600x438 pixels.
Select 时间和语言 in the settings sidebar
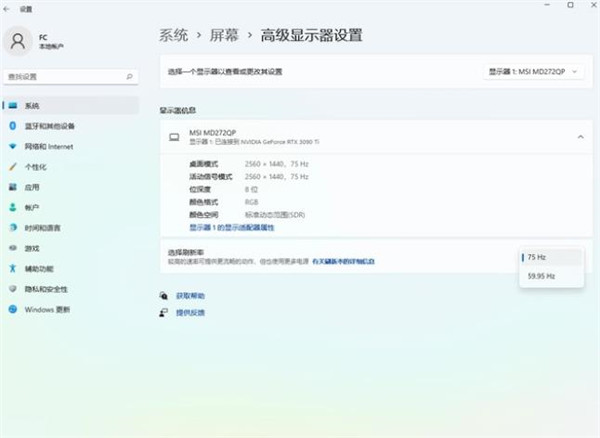[49, 228]
